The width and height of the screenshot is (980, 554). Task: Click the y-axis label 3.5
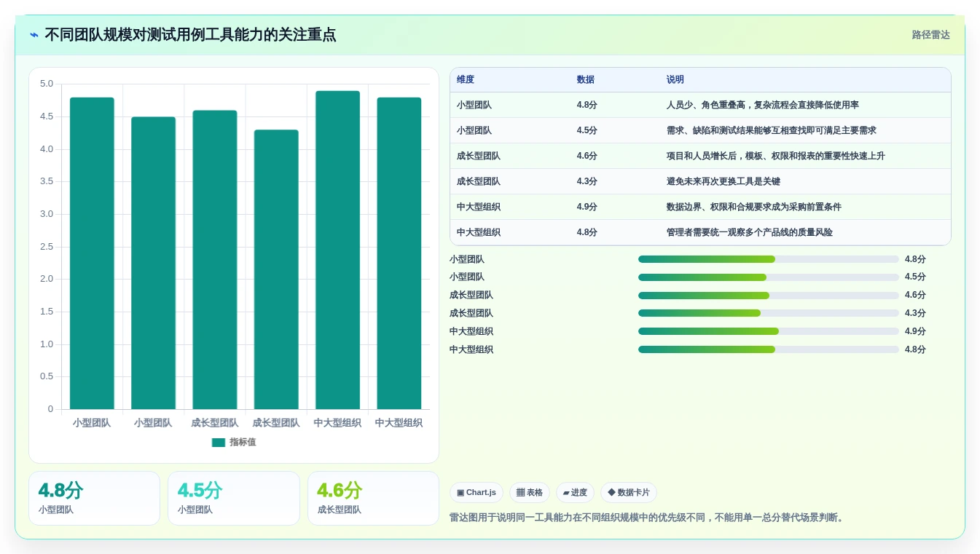click(x=47, y=181)
